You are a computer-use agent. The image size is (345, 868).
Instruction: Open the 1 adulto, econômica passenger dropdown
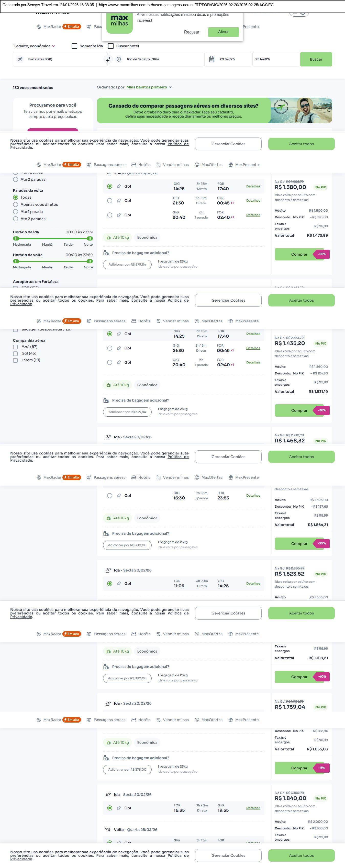click(x=35, y=46)
